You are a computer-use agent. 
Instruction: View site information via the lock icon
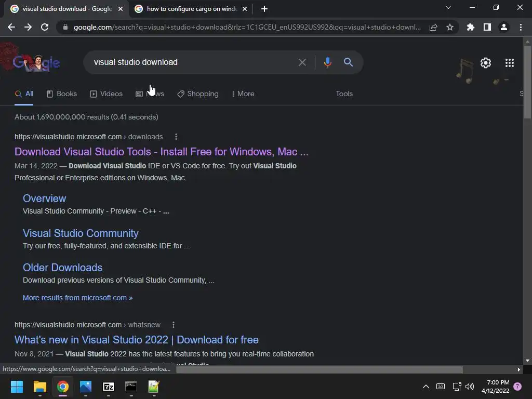tap(65, 27)
